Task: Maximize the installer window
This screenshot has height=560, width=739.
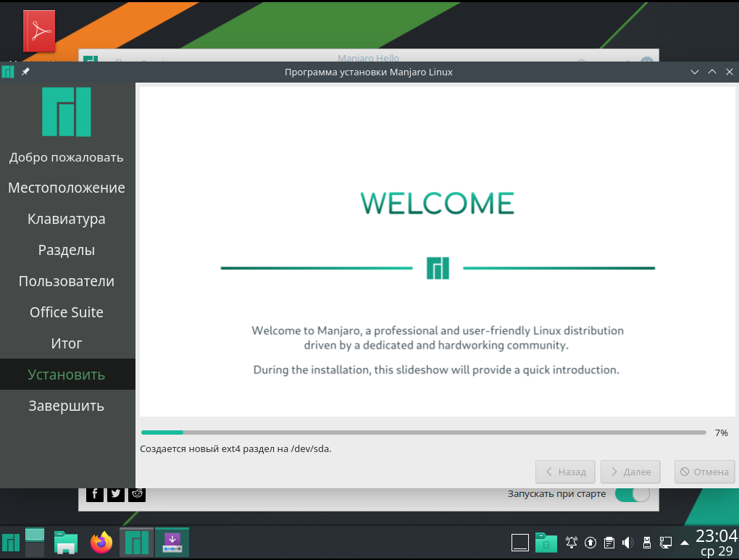Action: 712,72
